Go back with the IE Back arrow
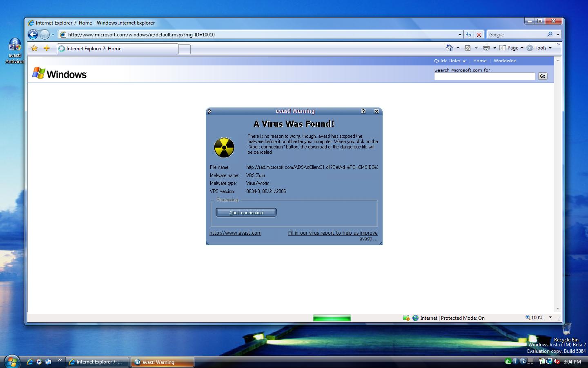This screenshot has width=588, height=368. coord(33,35)
